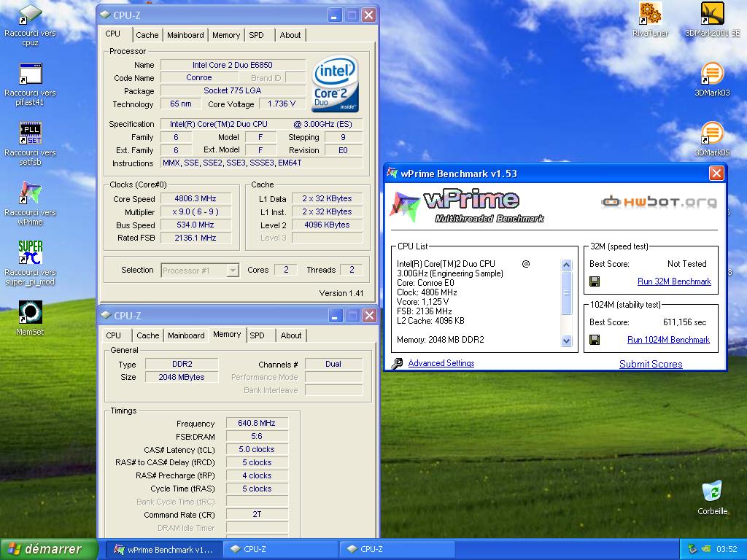The image size is (747, 560).
Task: Click the save icon for 1024M score
Action: click(x=595, y=340)
